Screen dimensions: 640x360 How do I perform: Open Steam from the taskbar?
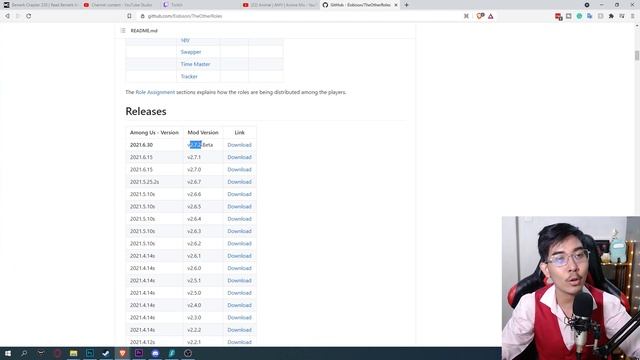click(106, 353)
